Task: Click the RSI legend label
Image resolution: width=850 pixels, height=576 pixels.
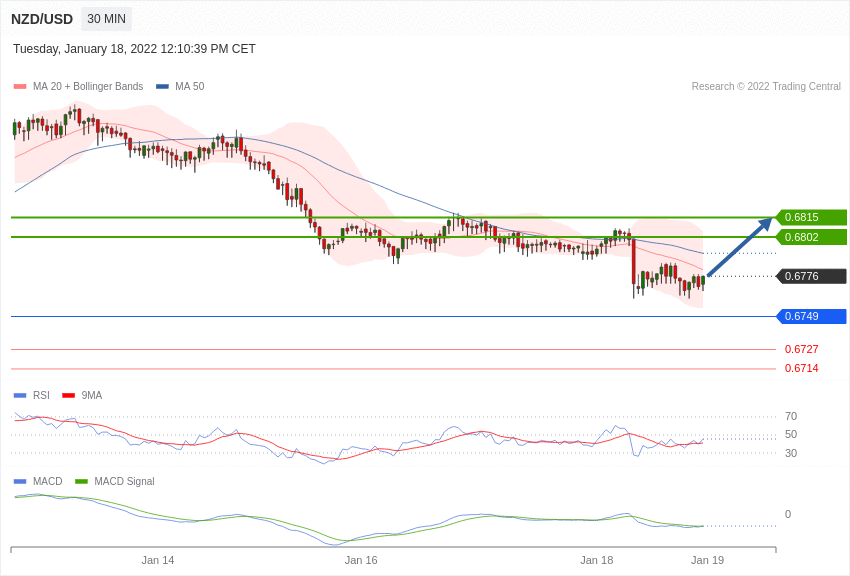Action: pyautogui.click(x=41, y=396)
